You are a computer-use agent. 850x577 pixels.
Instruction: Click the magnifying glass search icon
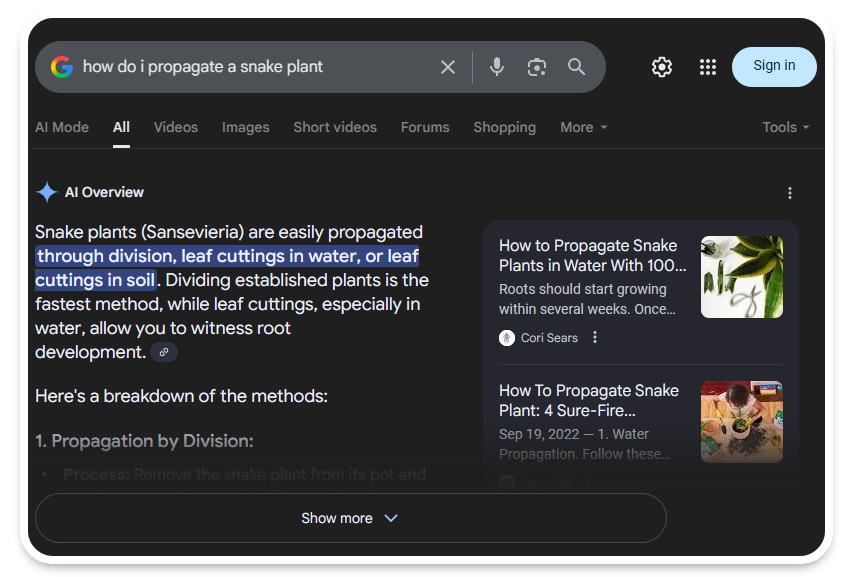pyautogui.click(x=577, y=67)
